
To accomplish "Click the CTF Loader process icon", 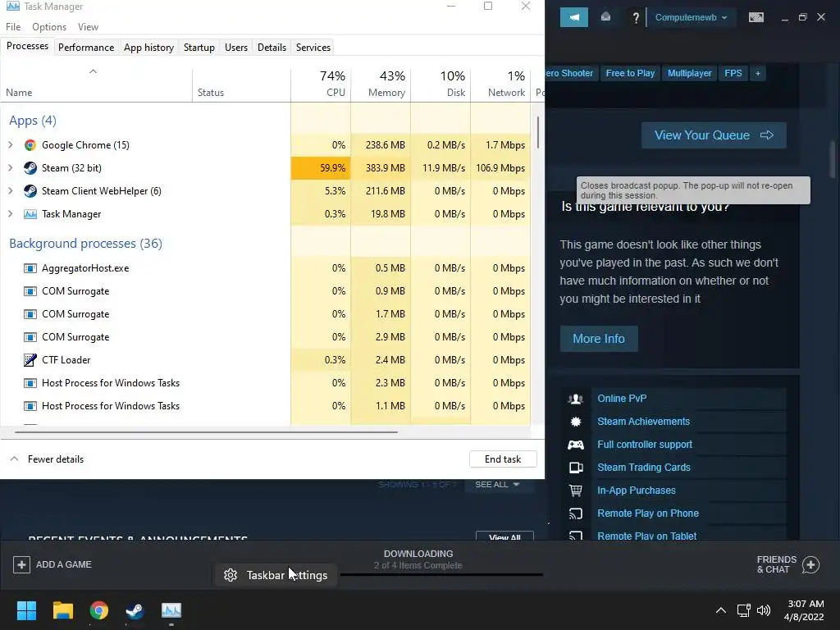I will (x=30, y=360).
